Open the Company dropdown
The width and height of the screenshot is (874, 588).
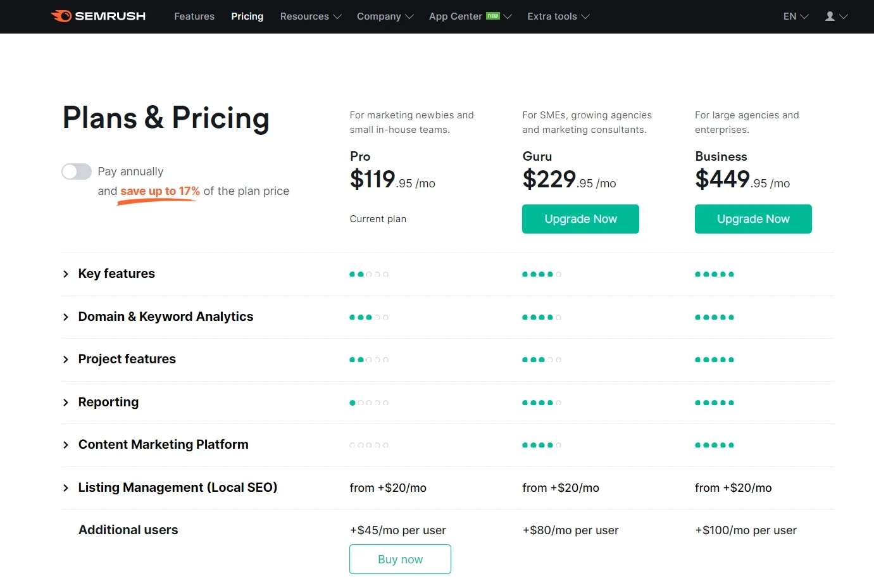click(384, 16)
